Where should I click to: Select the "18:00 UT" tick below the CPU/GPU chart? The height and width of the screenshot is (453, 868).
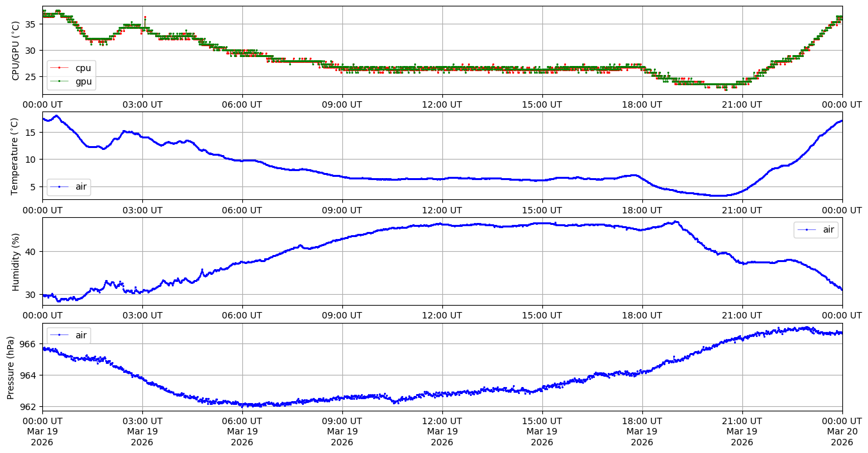tap(642, 104)
